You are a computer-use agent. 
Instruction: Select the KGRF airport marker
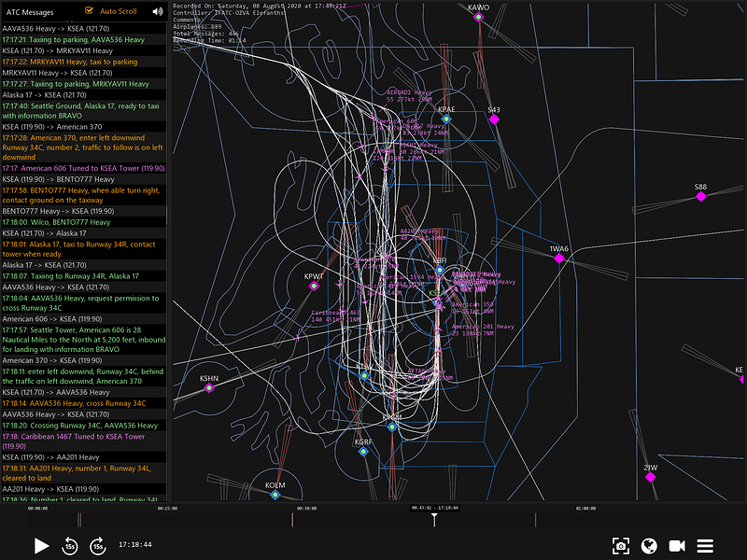(363, 451)
